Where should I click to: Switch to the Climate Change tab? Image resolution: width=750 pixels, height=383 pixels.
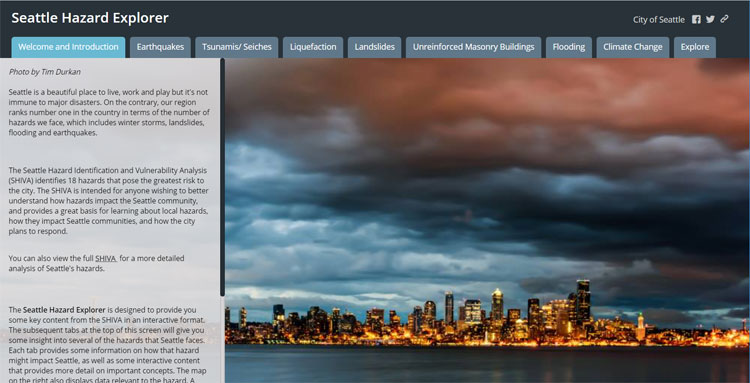click(x=633, y=47)
